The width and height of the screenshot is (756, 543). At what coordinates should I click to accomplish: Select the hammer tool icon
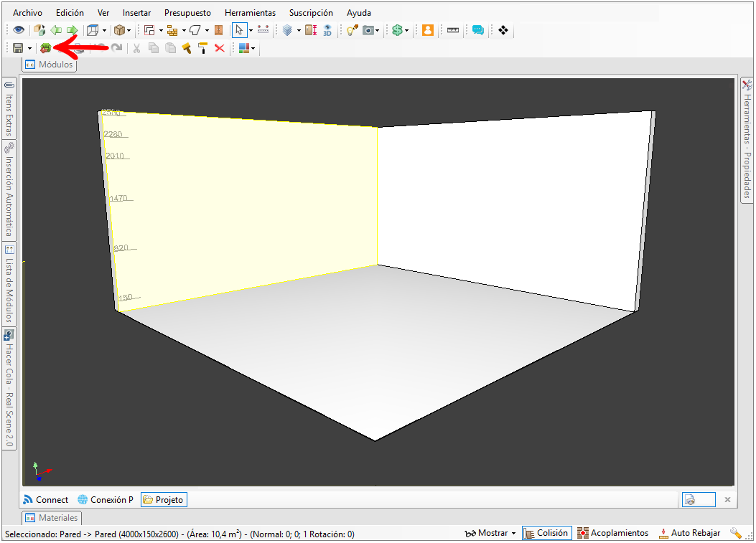187,48
